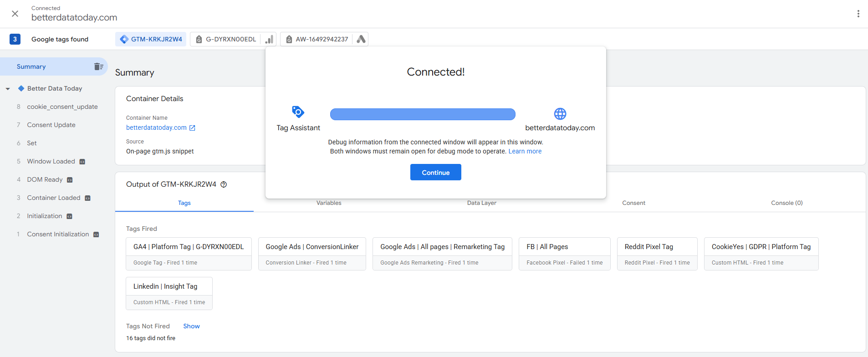Click the Continue button in Connected dialog
The height and width of the screenshot is (357, 868).
[436, 172]
